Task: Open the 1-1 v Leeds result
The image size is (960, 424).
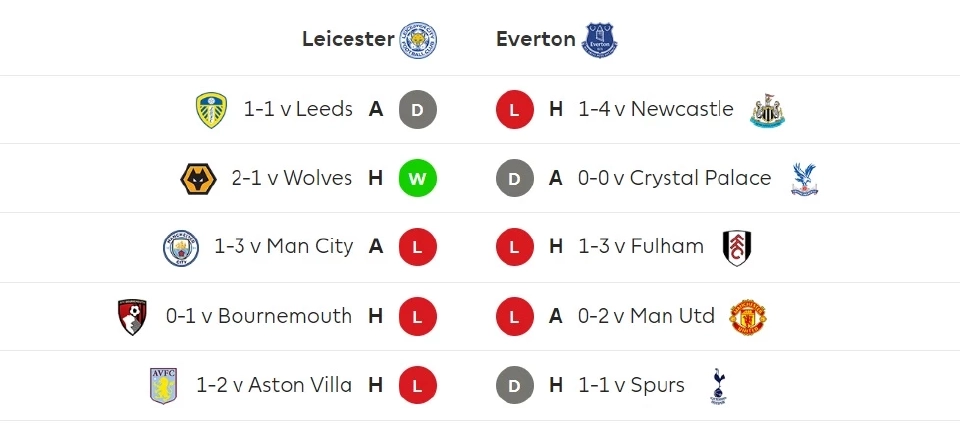Action: [298, 109]
